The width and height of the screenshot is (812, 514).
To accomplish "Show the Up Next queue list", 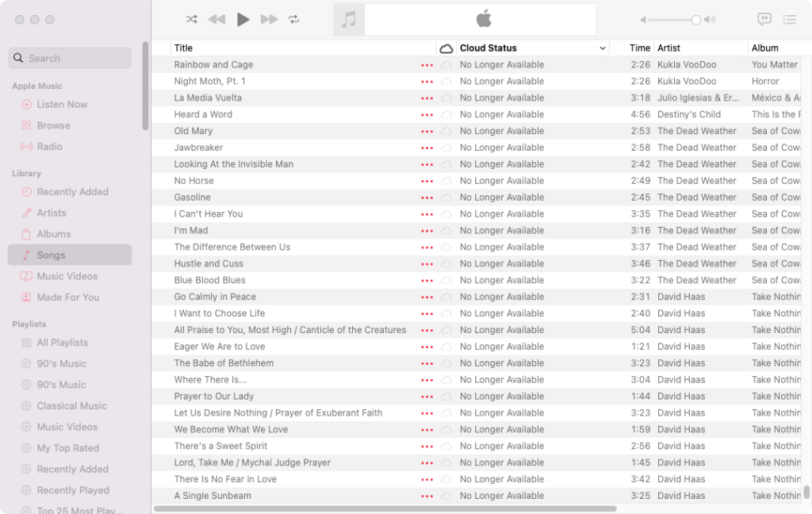I will coord(789,19).
